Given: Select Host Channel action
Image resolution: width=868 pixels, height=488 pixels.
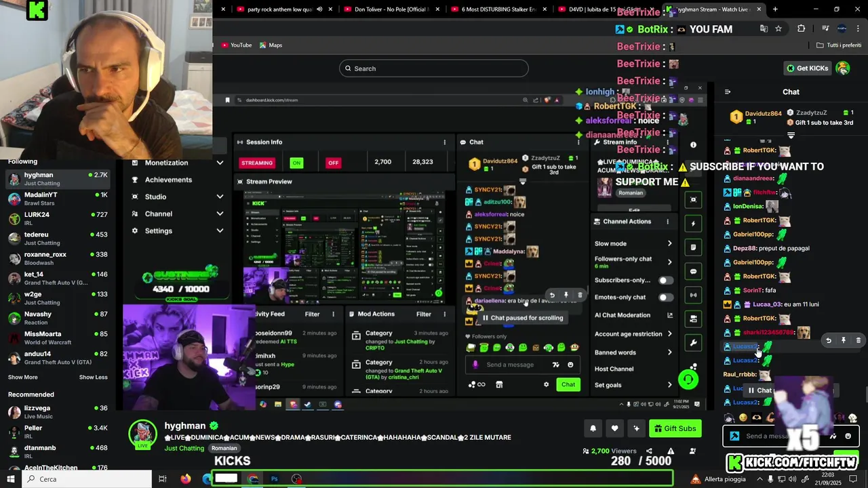Looking at the screenshot, I should pos(614,369).
